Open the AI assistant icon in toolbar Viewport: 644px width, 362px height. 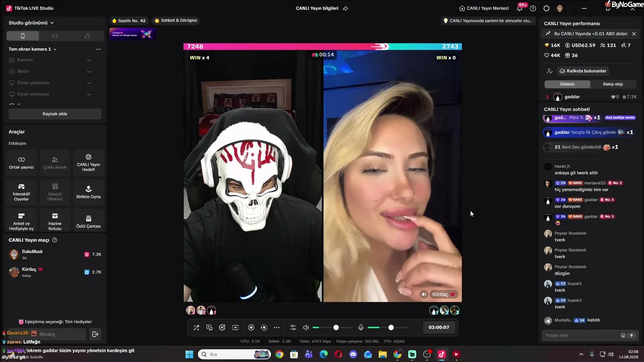pyautogui.click(x=222, y=327)
